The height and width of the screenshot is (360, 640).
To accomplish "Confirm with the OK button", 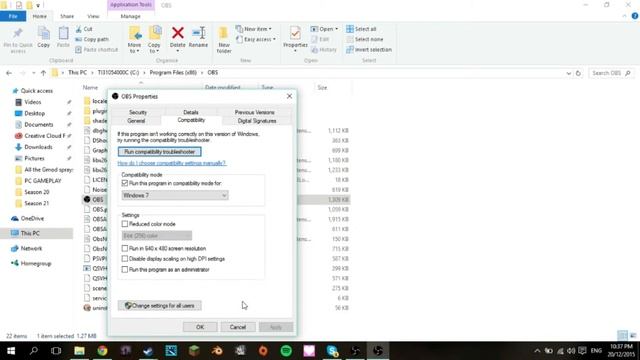I will [200, 327].
